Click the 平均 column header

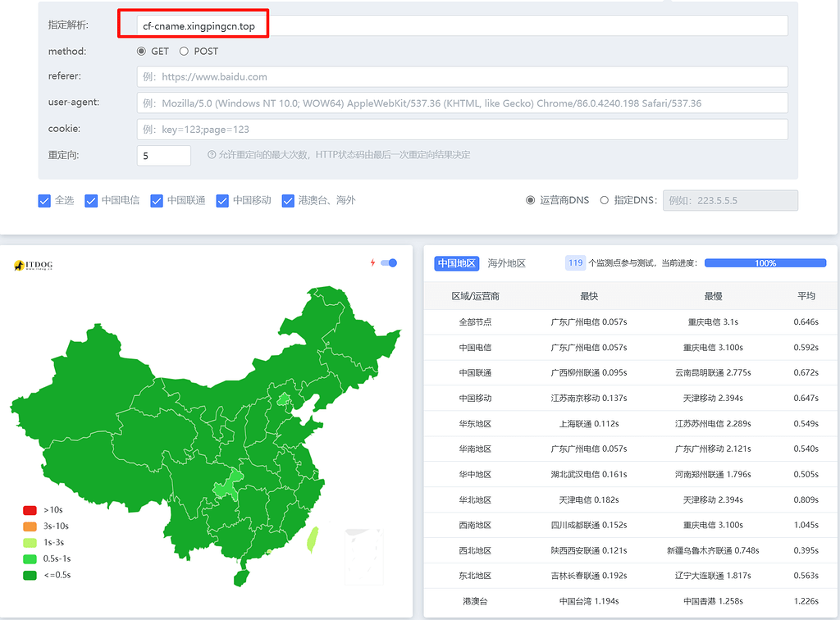tap(806, 296)
